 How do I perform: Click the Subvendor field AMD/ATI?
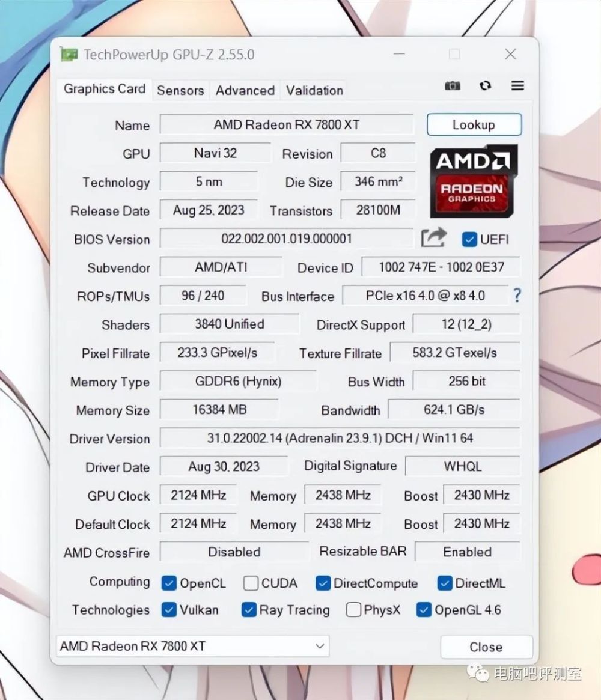coord(221,267)
